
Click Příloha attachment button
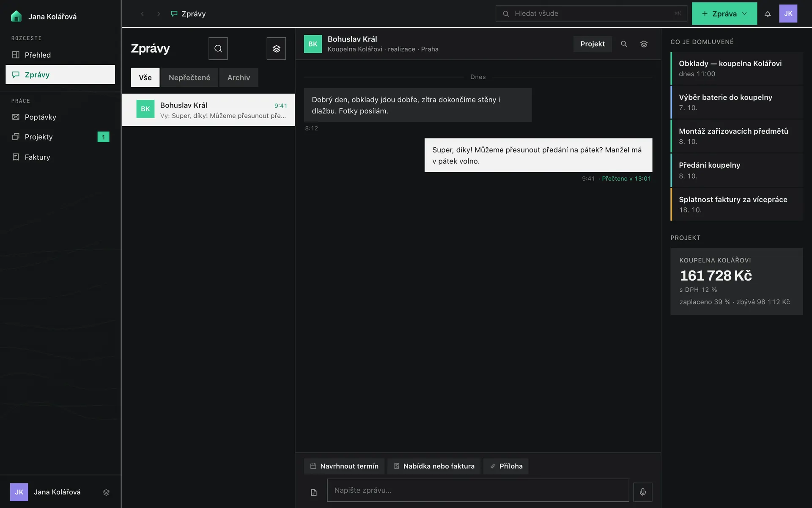tap(506, 466)
